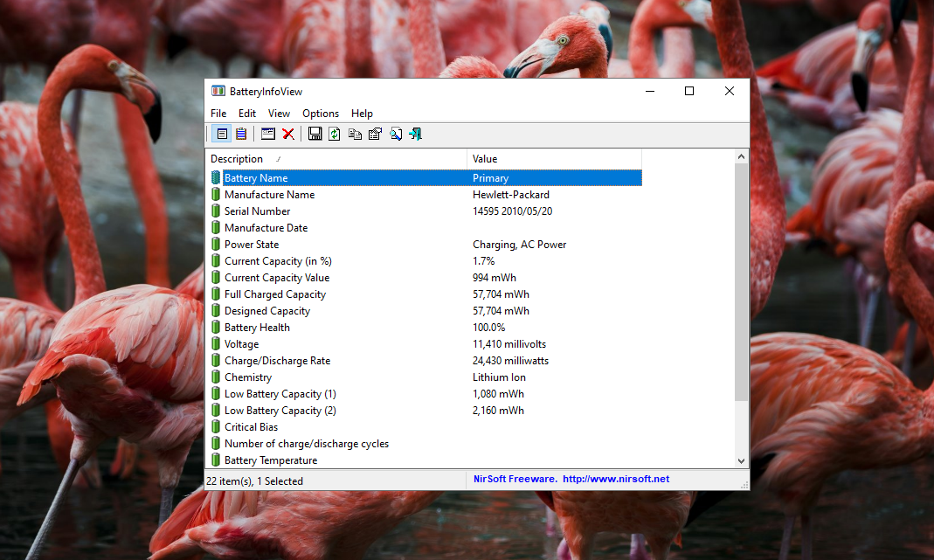The image size is (934, 560).
Task: Save selected items with floppy disk icon
Action: pyautogui.click(x=315, y=134)
